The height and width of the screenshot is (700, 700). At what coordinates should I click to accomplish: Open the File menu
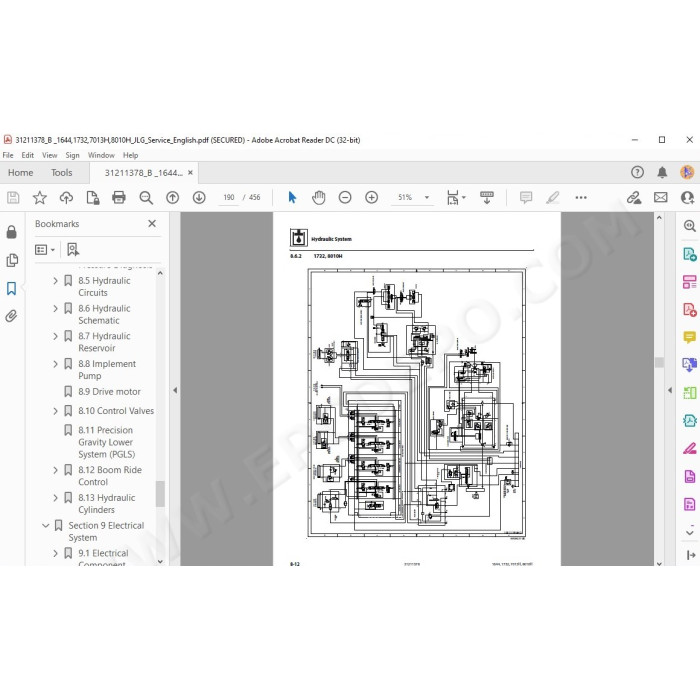click(8, 155)
